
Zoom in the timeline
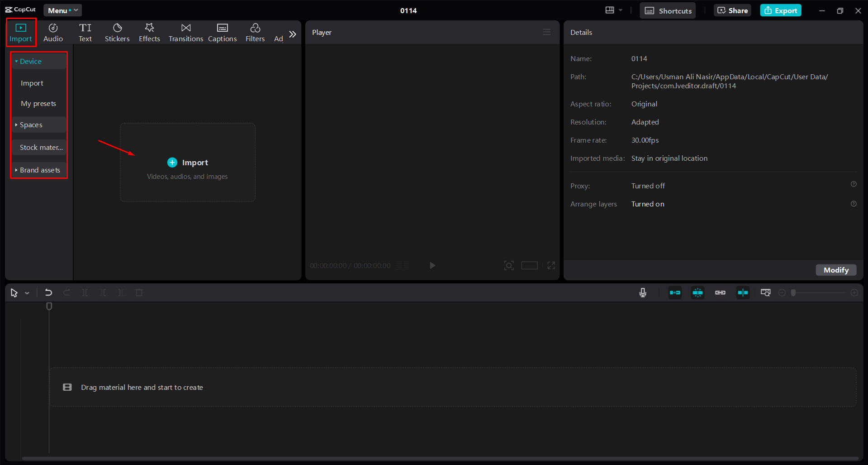[x=854, y=293]
